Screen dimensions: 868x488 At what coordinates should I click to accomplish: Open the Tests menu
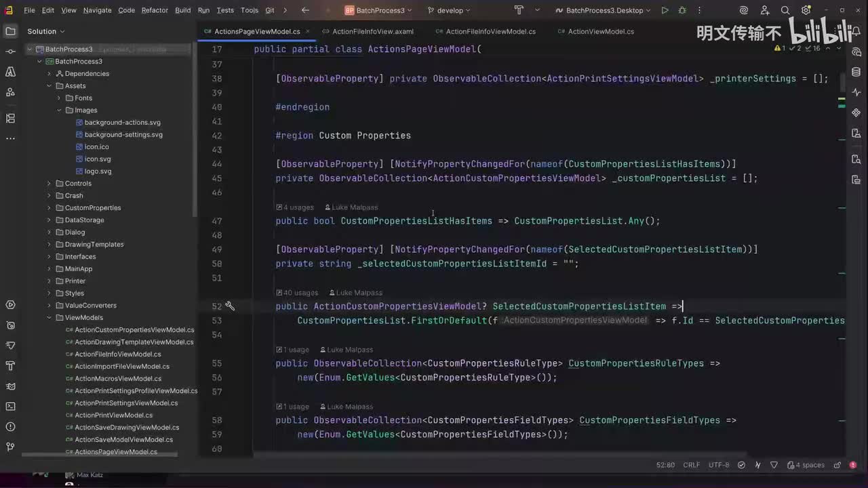pos(225,10)
